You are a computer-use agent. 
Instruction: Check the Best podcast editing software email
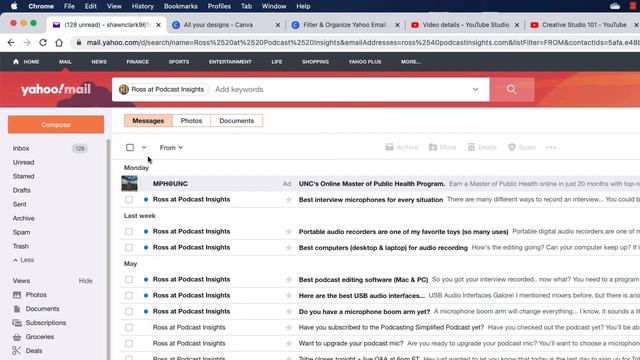(x=129, y=280)
